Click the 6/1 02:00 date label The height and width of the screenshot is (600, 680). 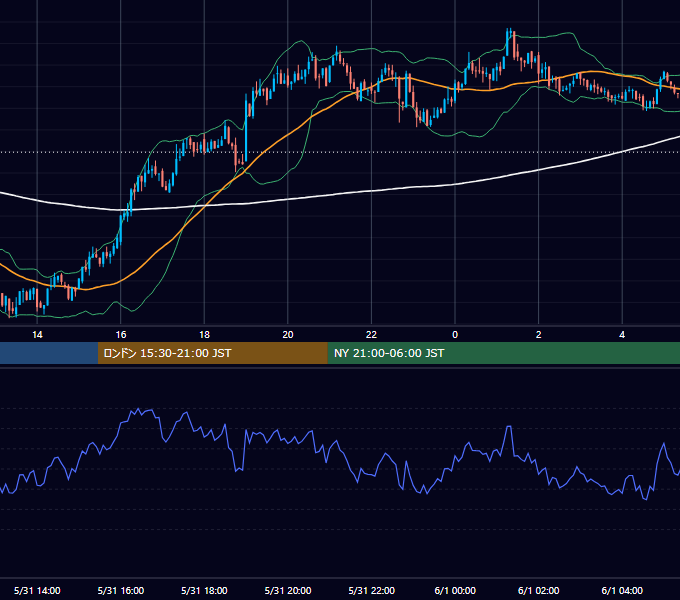[x=539, y=590]
